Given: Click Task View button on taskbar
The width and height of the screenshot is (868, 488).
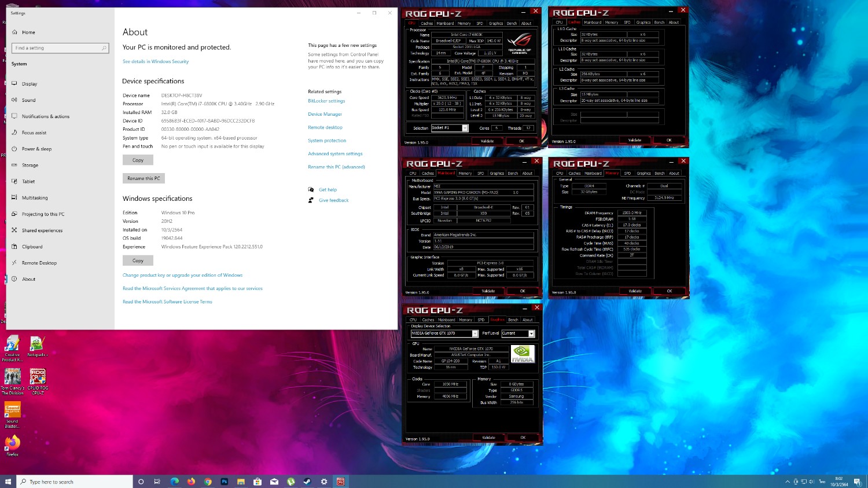Looking at the screenshot, I should tap(157, 482).
